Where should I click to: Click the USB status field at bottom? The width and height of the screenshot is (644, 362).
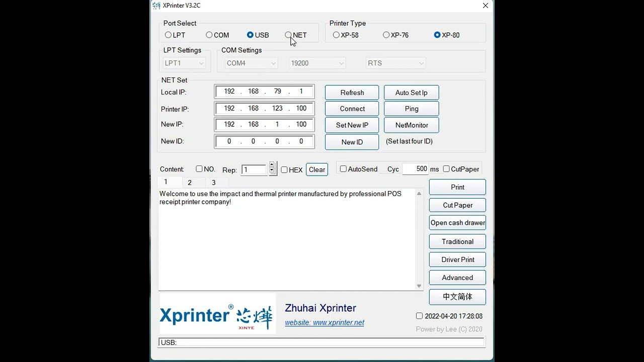pyautogui.click(x=321, y=342)
